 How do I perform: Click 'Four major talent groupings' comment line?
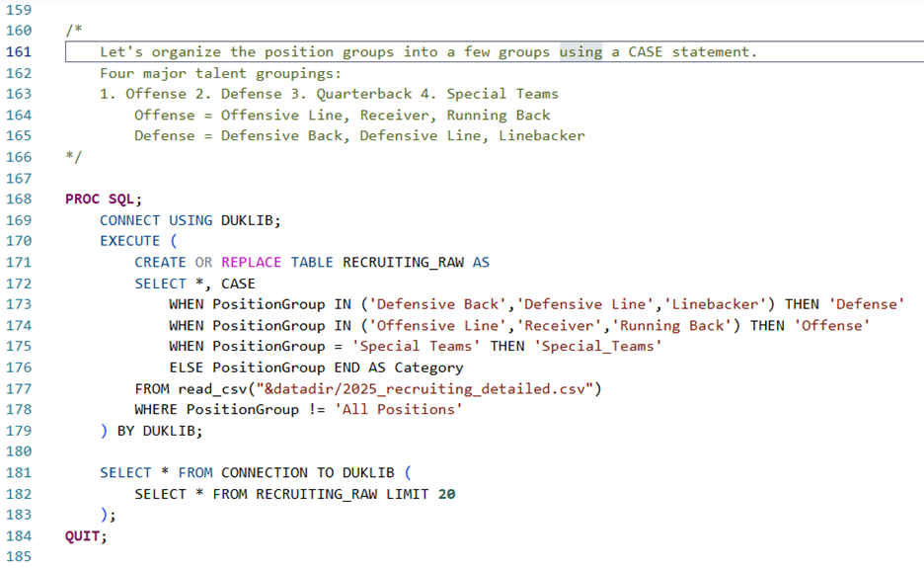coord(219,73)
